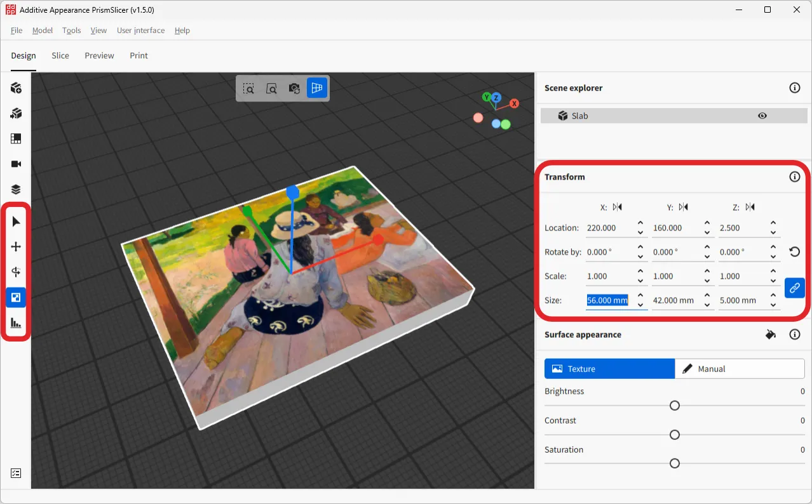Select the rotate tool
Viewport: 812px width, 504px height.
[15, 272]
